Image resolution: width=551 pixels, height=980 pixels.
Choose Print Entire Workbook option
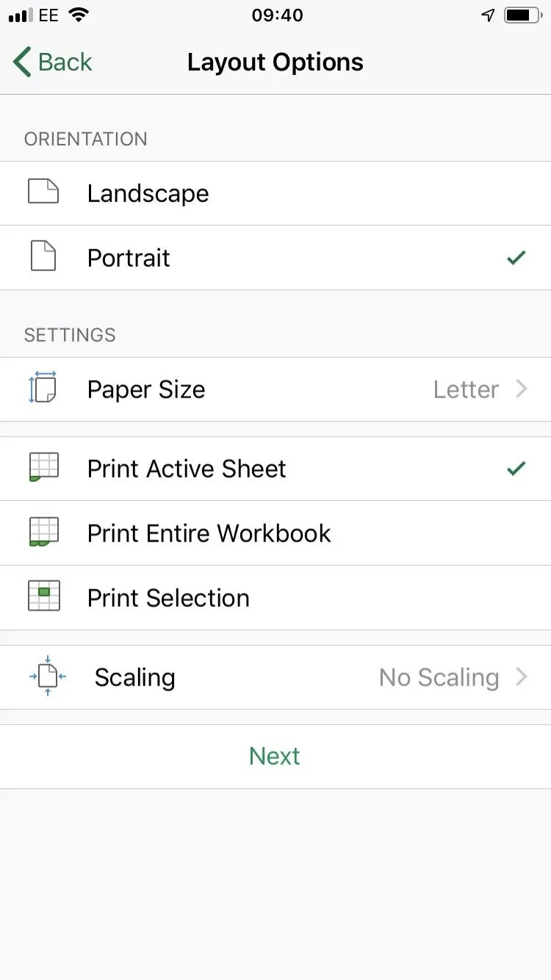pos(209,533)
